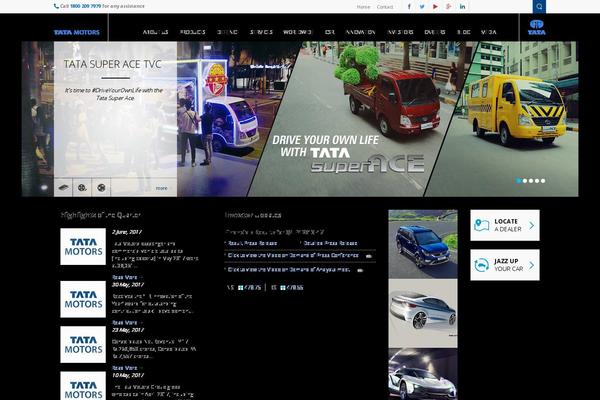Open the Products menu
Image resolution: width=600 pixels, height=400 pixels.
tap(192, 32)
